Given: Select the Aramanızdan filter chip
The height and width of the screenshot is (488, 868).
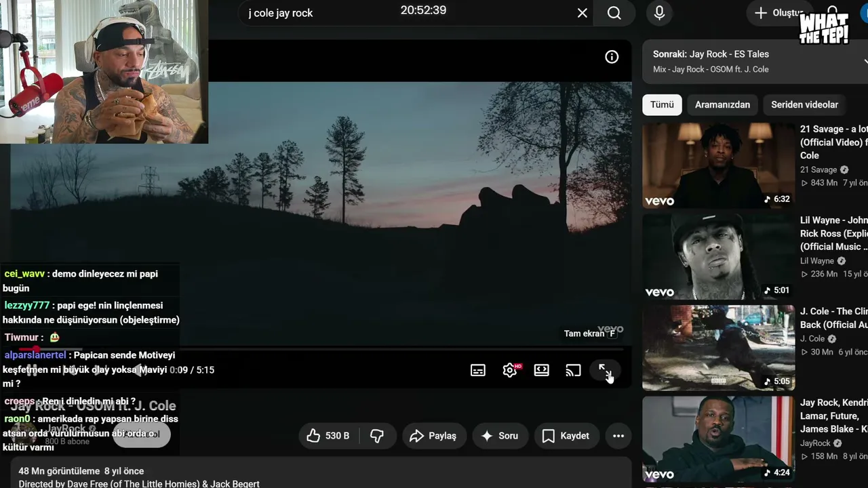Looking at the screenshot, I should pyautogui.click(x=722, y=104).
